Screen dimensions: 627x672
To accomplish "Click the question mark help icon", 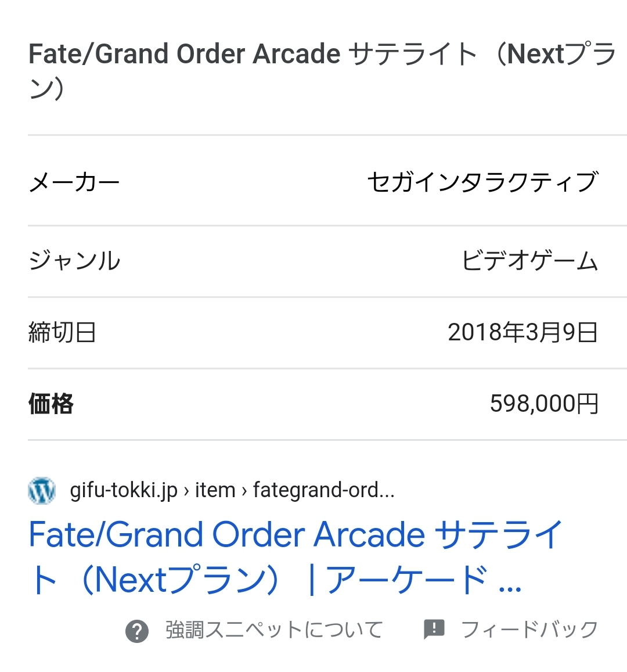I will tap(137, 631).
